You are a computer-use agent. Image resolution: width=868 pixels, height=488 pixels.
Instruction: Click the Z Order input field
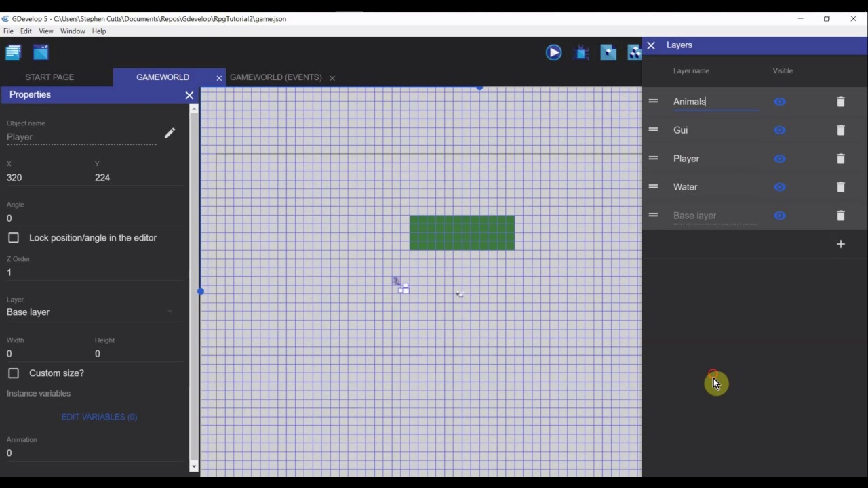point(95,272)
